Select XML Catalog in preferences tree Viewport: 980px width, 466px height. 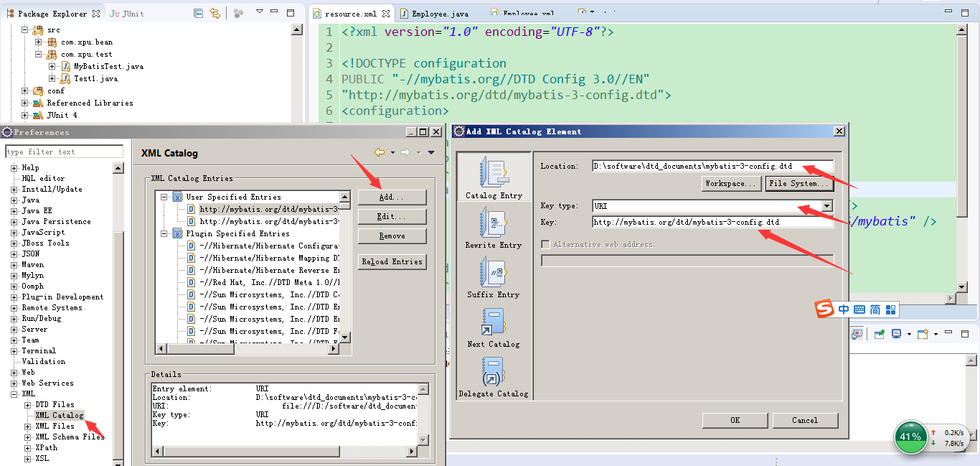click(59, 415)
